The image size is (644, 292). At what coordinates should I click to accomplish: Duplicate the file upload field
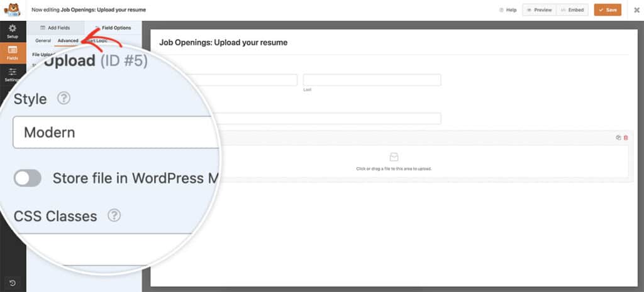(618, 138)
